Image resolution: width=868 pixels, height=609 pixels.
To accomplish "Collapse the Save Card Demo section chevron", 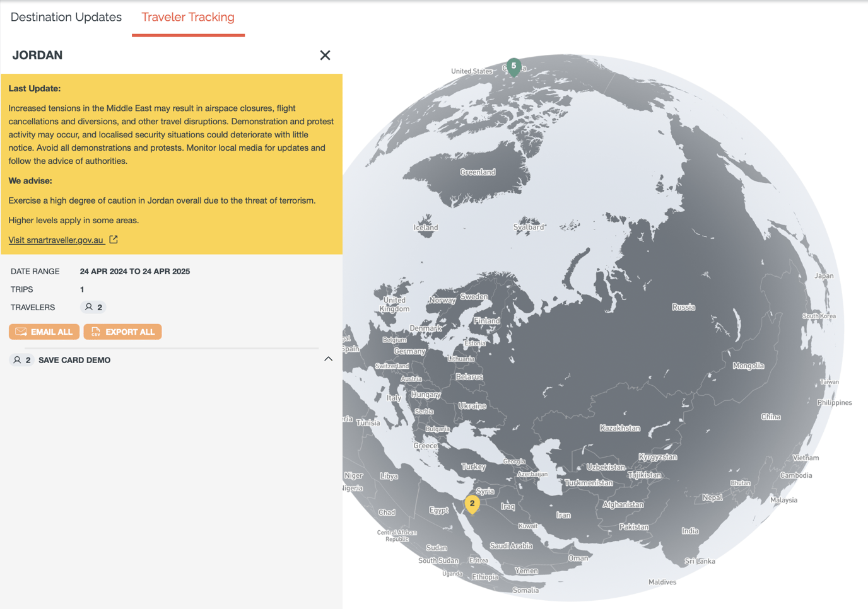I will click(x=328, y=359).
